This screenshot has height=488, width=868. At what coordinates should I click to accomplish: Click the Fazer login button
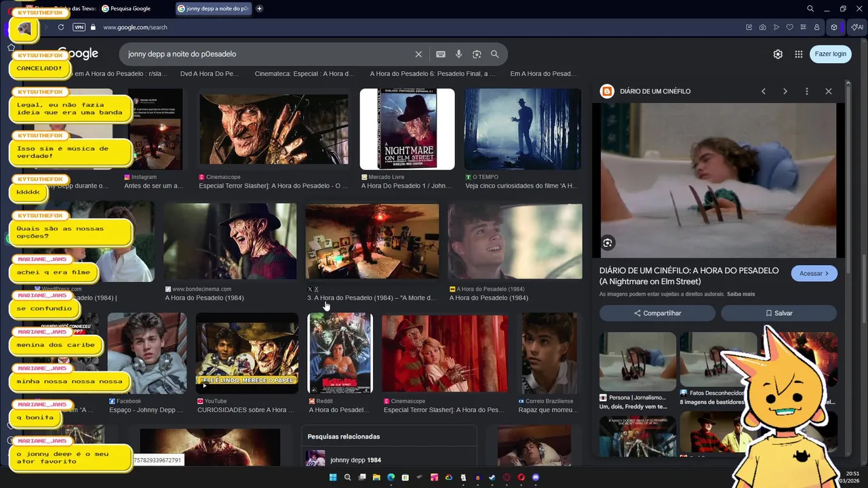tap(831, 54)
